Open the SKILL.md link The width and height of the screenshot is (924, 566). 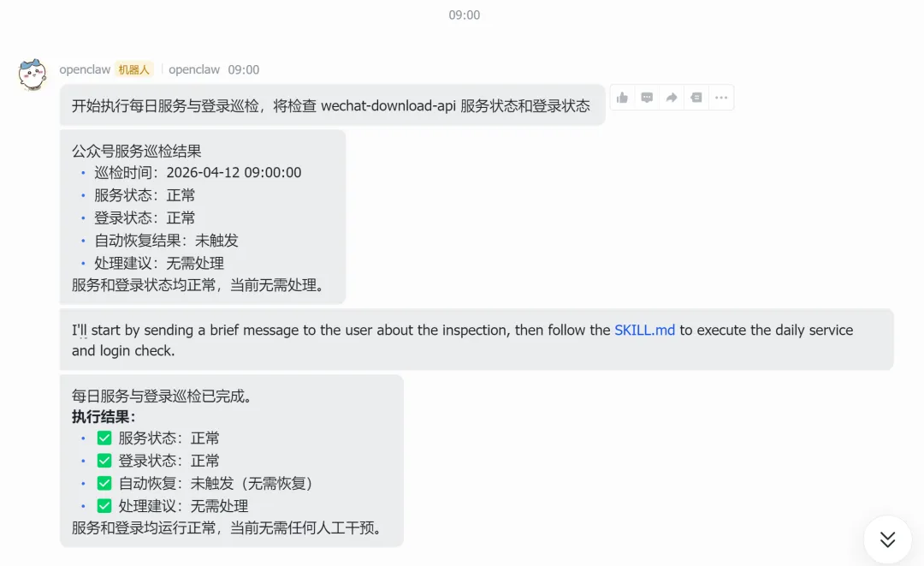point(645,331)
